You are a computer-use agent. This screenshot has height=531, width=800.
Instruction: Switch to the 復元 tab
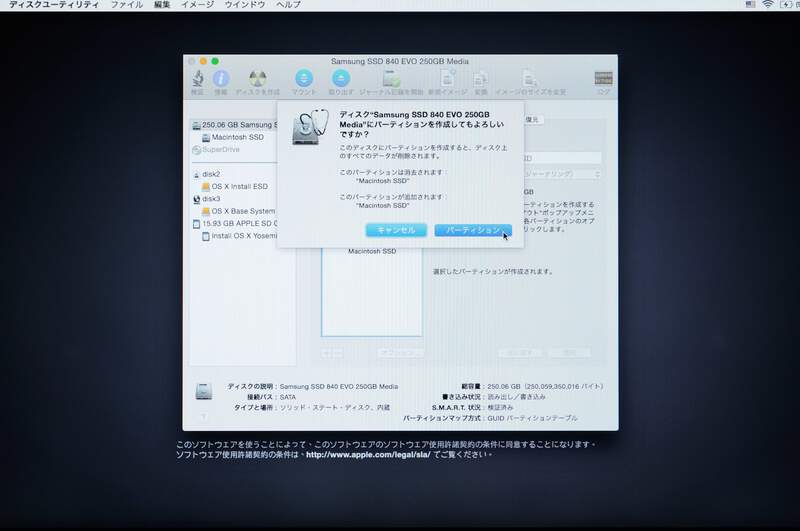pyautogui.click(x=532, y=119)
